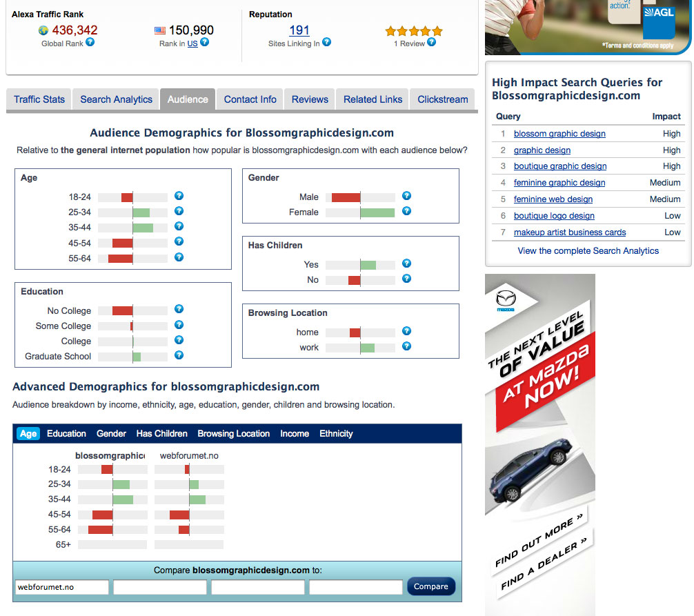Image resolution: width=694 pixels, height=616 pixels.
Task: Click help icon for Has Children Yes
Action: click(407, 264)
